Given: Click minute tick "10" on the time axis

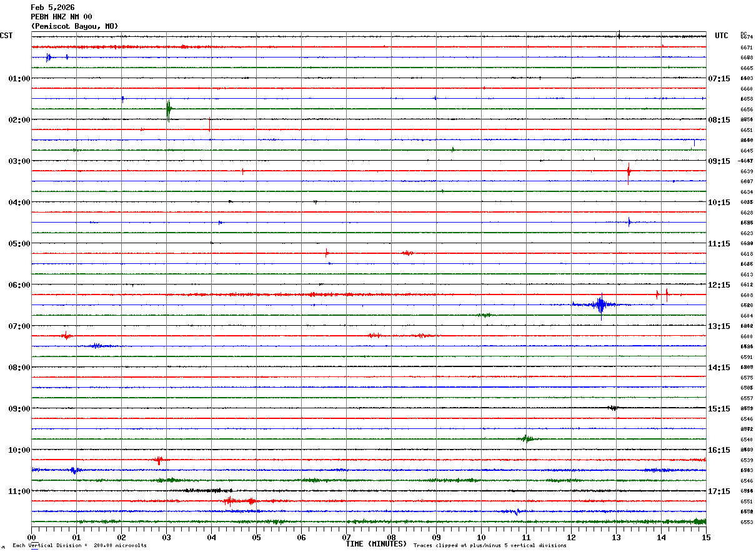Looking at the screenshot, I should point(481,537).
